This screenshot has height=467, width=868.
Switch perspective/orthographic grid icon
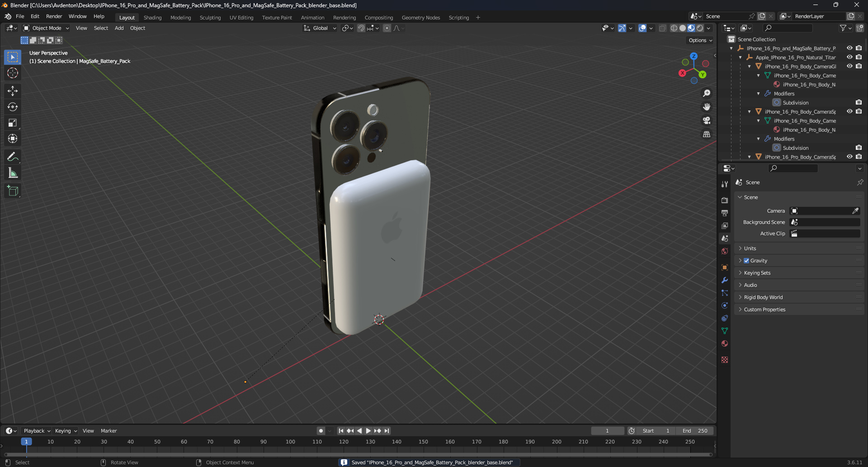tap(707, 134)
